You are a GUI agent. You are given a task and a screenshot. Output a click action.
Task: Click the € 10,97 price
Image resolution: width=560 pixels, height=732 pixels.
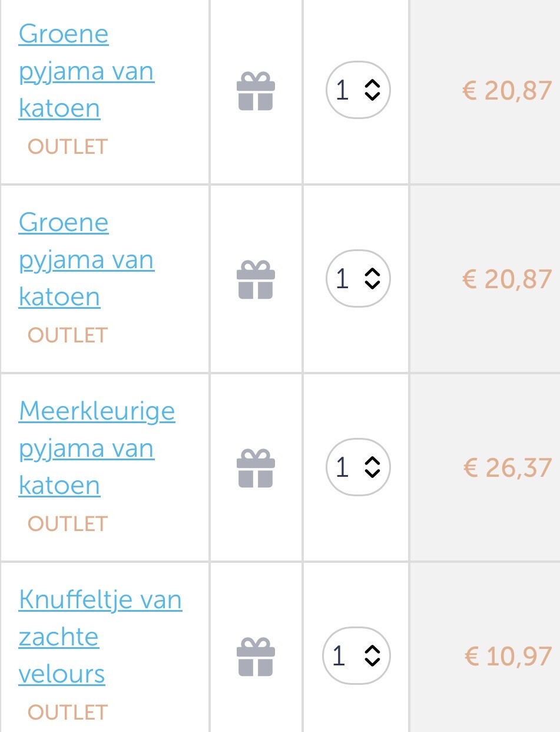pos(508,656)
